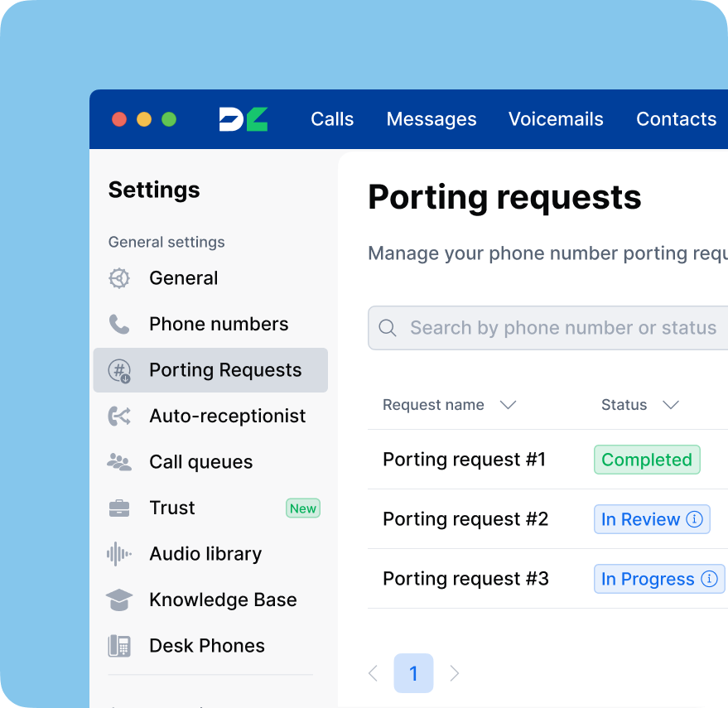Select the General settings gear icon
Viewport: 728px width, 708px height.
click(x=119, y=278)
